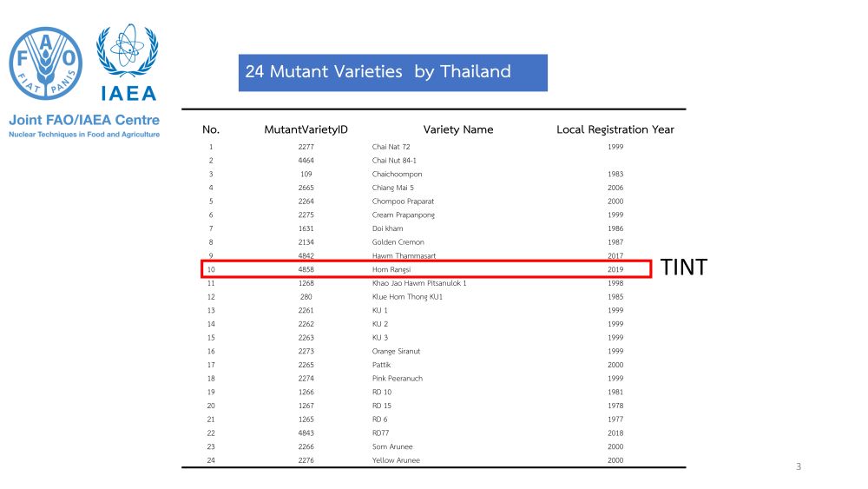This screenshot has width=868, height=489.
Task: Select the Joint FAO/IAEA Centre text
Action: pyautogui.click(x=84, y=120)
